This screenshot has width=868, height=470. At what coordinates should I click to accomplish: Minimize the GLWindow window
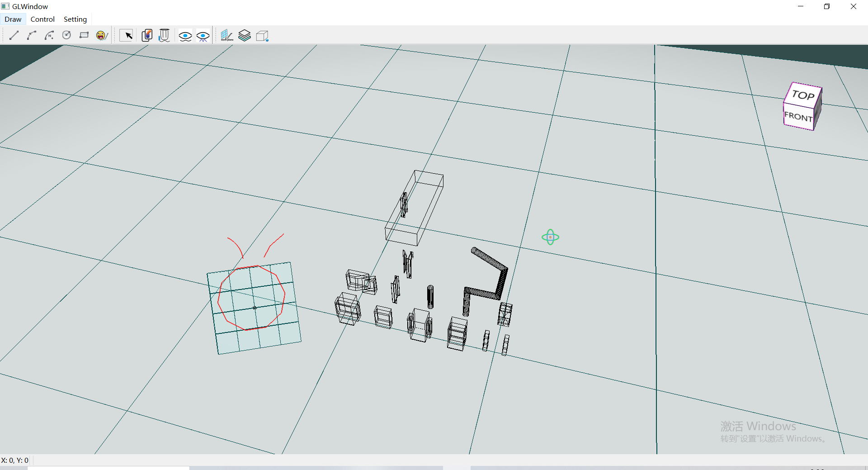[801, 6]
